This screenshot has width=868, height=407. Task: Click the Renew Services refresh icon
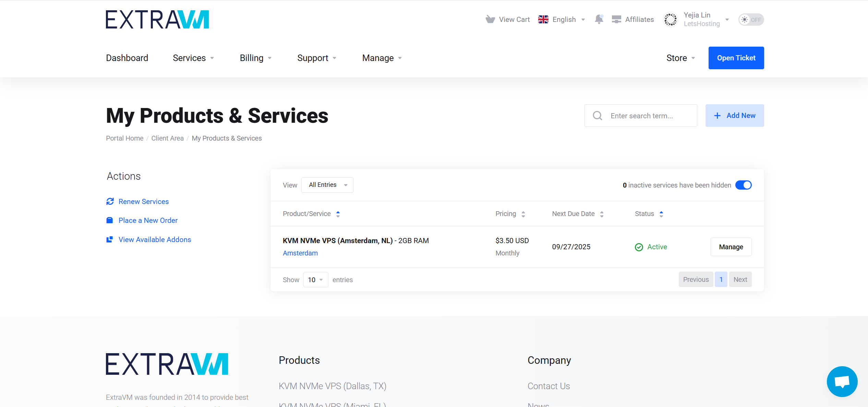110,202
